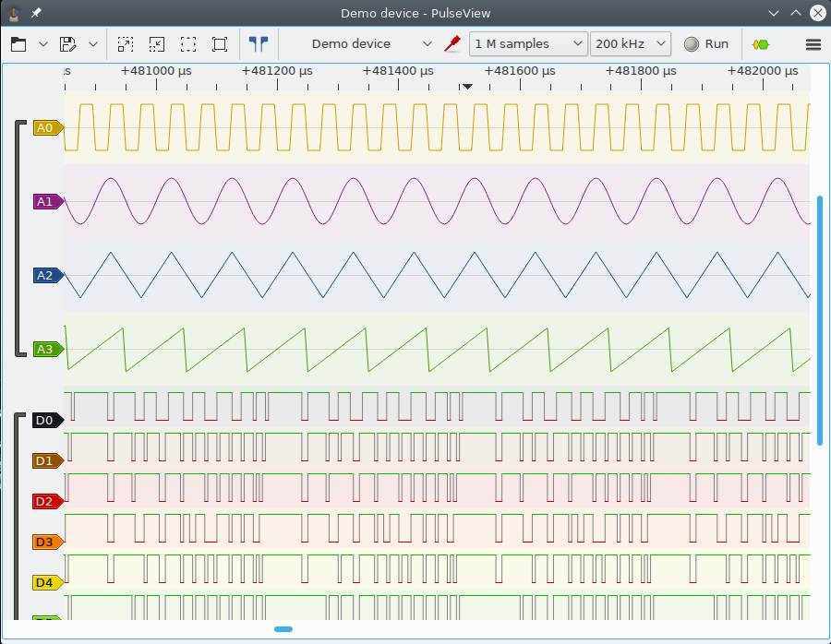Add a protocol decoder via the yellow-green icon
The height and width of the screenshot is (644, 831).
pos(761,44)
